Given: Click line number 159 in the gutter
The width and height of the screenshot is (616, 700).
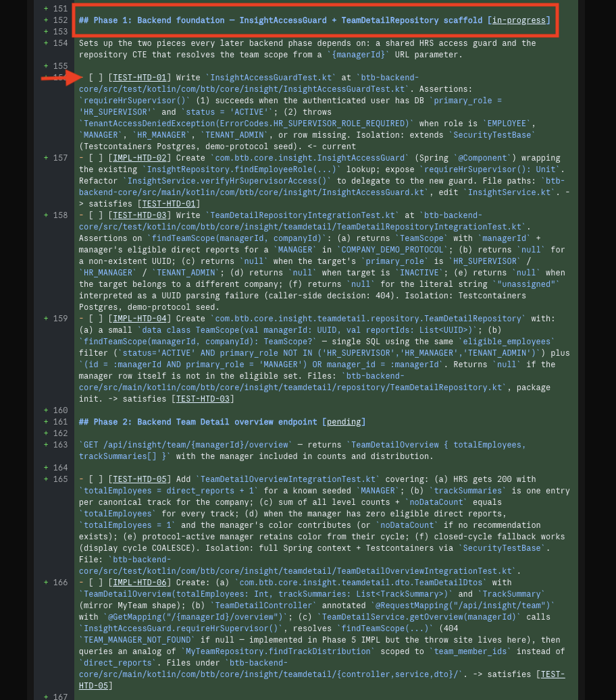Looking at the screenshot, I should click(x=60, y=319).
